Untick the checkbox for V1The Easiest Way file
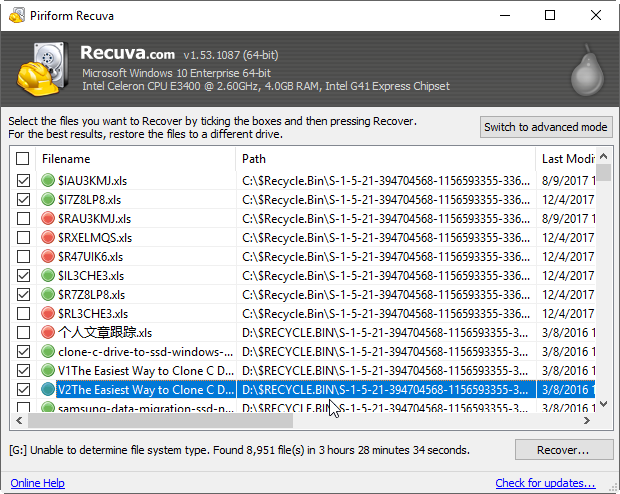Image resolution: width=620 pixels, height=494 pixels. click(23, 370)
